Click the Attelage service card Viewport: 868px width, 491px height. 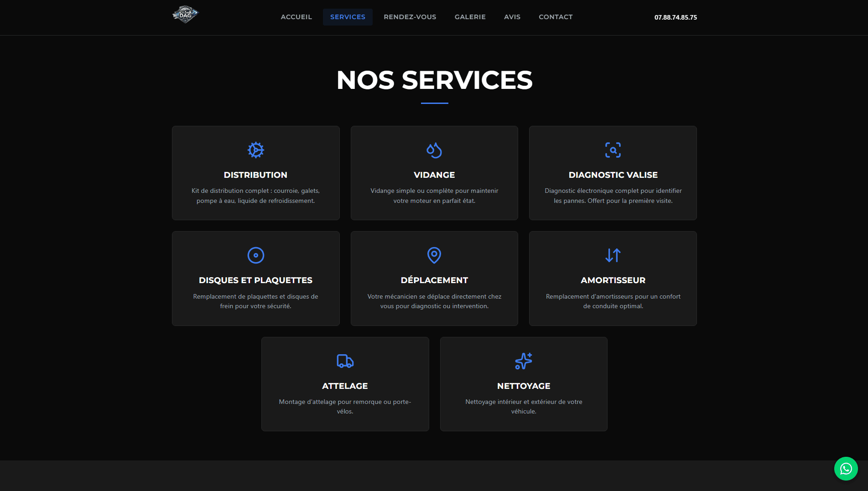345,384
